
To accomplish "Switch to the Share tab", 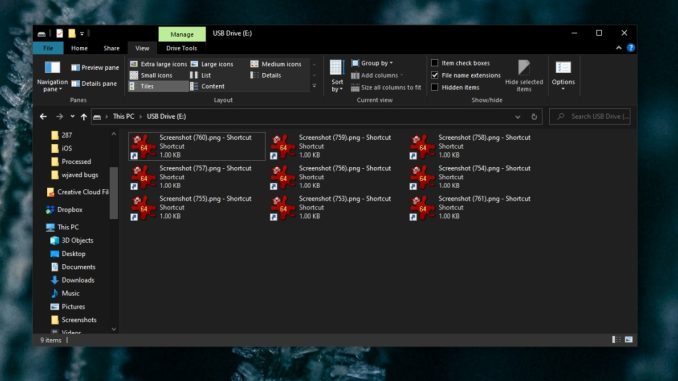I will tap(112, 48).
